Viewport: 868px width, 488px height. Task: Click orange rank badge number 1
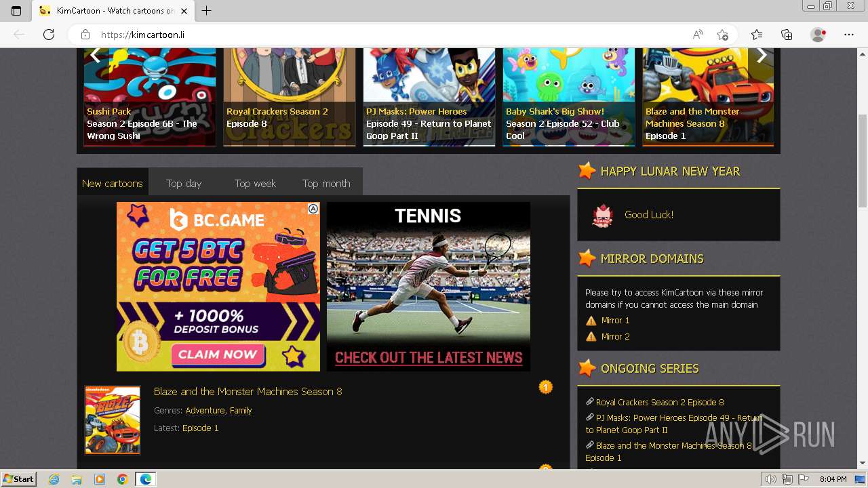[x=546, y=387]
